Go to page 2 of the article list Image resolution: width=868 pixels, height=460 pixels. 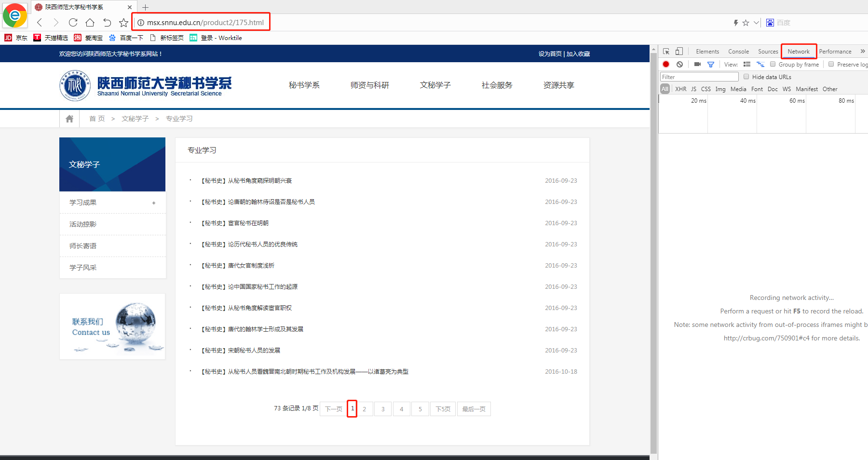[x=364, y=409]
